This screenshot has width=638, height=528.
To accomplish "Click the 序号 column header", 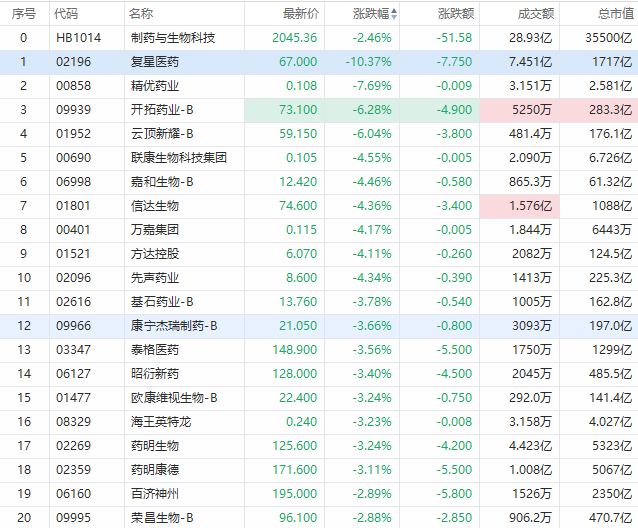I will (24, 14).
